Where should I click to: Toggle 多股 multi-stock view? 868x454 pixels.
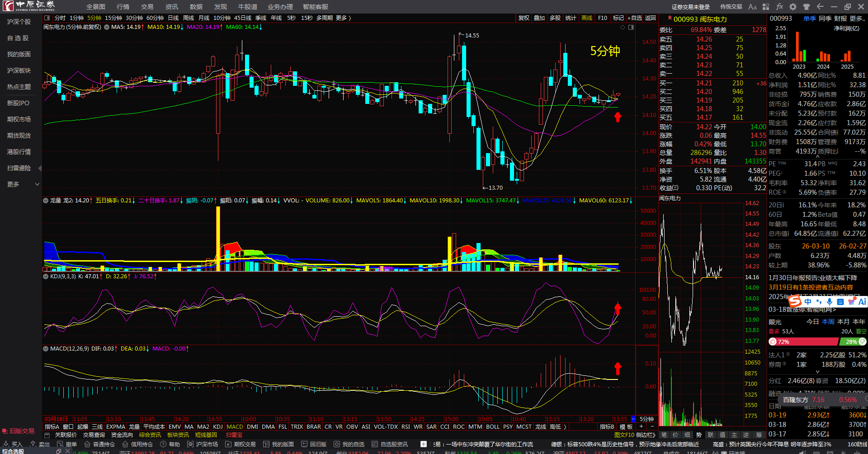point(555,18)
